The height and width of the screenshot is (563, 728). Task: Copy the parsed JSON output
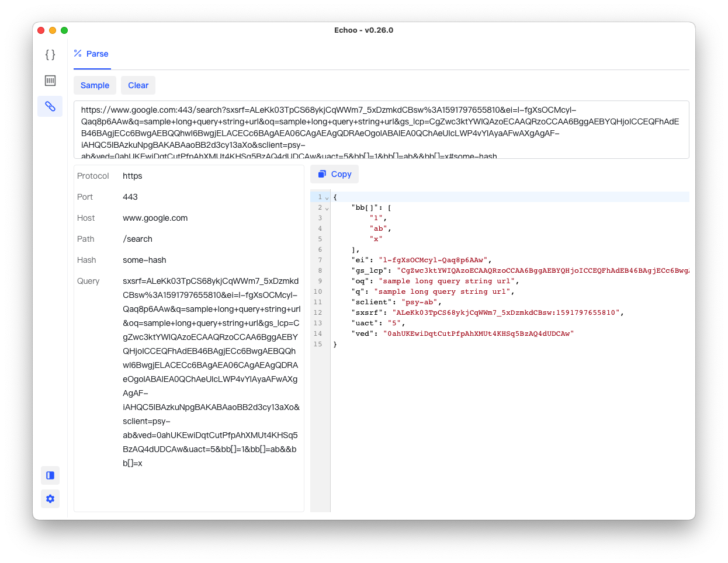tap(335, 174)
